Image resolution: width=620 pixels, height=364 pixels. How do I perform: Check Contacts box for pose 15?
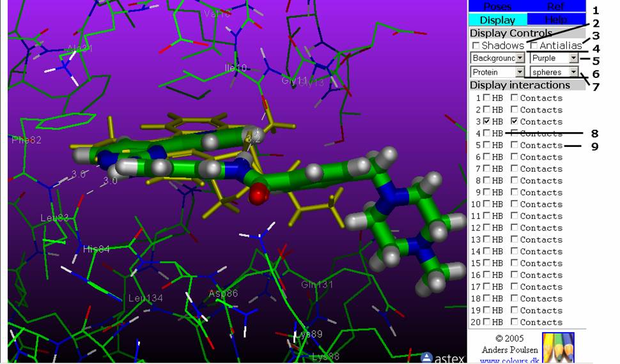[x=514, y=263]
